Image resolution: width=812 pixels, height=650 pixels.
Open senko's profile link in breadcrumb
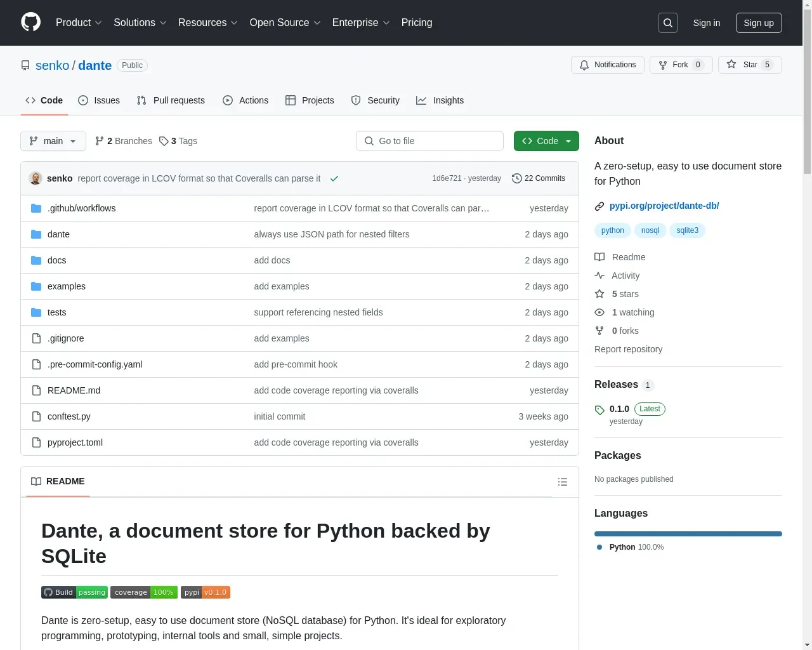pyautogui.click(x=52, y=65)
